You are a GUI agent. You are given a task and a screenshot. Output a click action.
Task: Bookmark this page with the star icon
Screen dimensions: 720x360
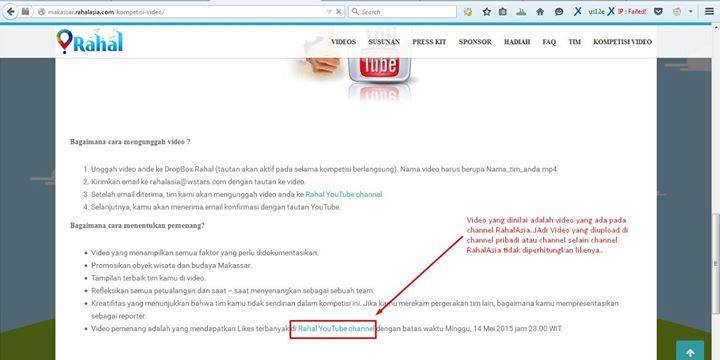[487, 12]
